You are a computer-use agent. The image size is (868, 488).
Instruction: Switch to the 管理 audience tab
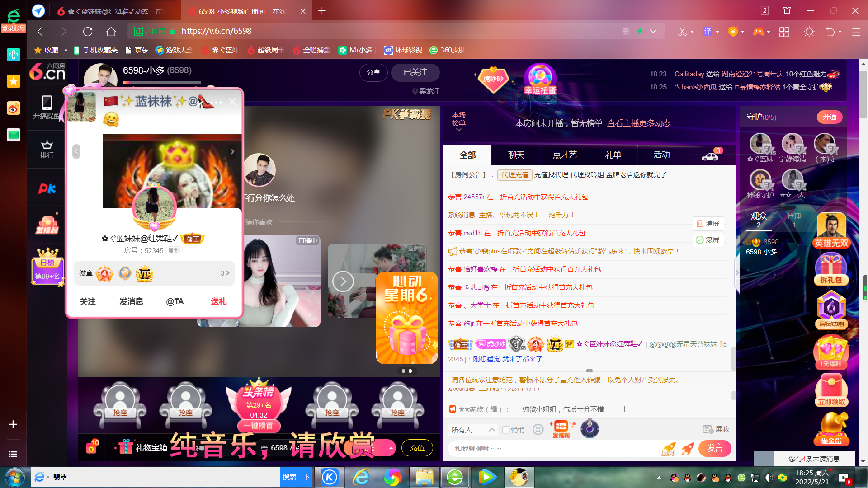tap(794, 220)
